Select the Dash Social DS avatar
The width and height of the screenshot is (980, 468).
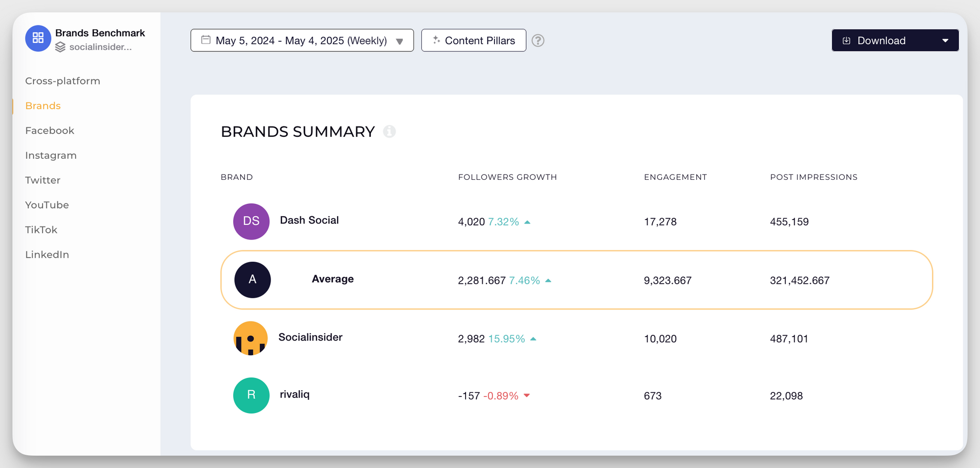click(251, 222)
